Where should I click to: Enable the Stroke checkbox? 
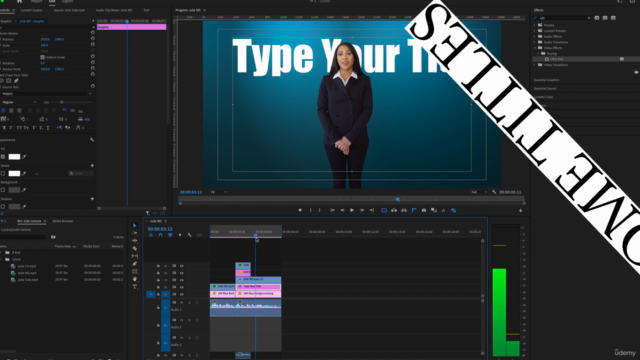[3, 173]
